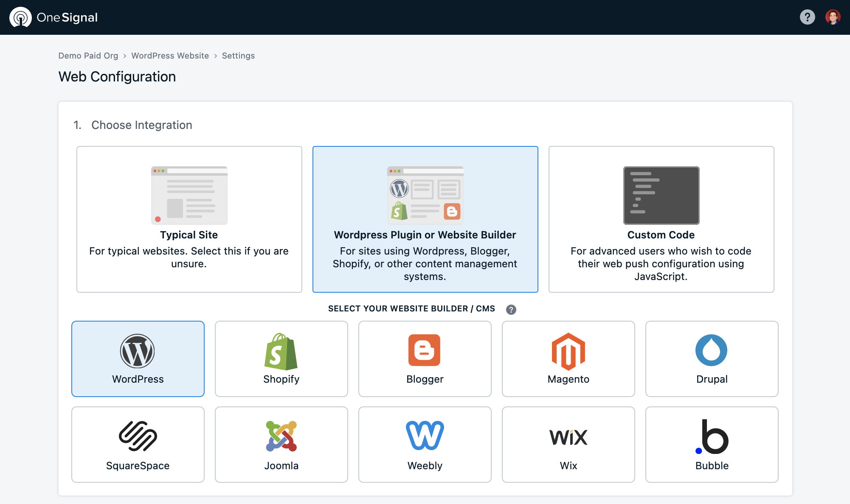Viewport: 850px width, 504px height.
Task: Navigate to Settings breadcrumb
Action: pos(238,56)
